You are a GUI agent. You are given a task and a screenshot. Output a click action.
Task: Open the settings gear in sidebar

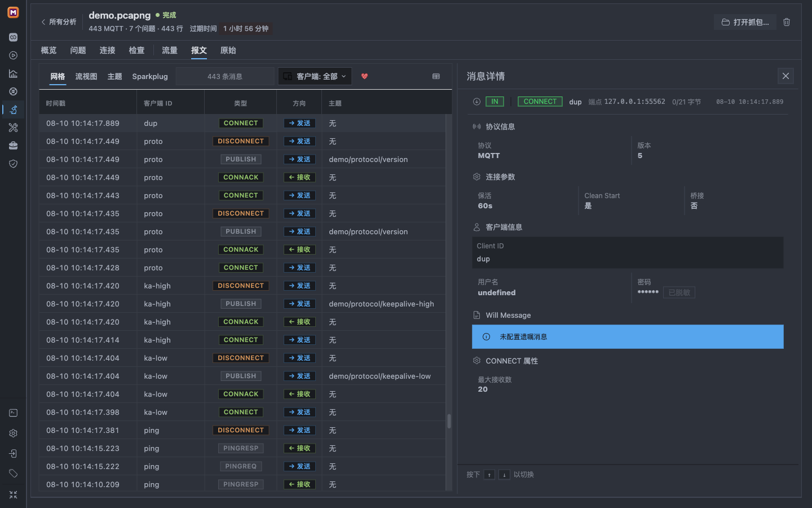coord(13,433)
